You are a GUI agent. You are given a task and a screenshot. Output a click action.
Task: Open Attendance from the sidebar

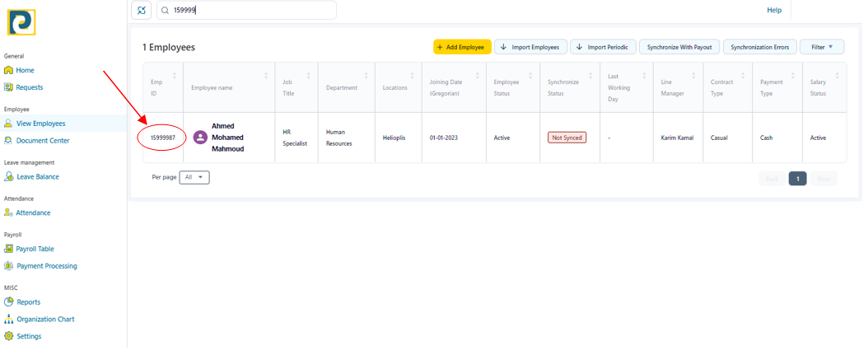tap(33, 213)
